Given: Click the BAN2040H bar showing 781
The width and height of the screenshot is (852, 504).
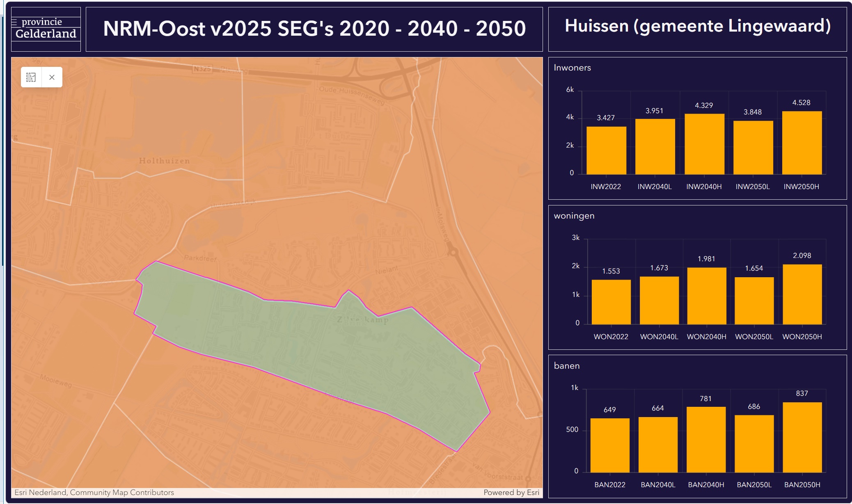Looking at the screenshot, I should click(706, 440).
